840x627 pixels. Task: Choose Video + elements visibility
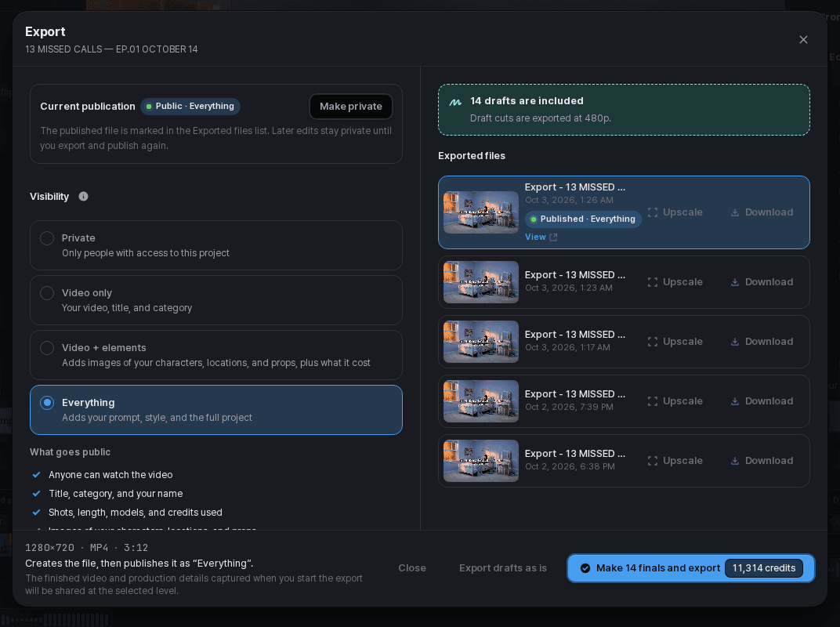[216, 355]
